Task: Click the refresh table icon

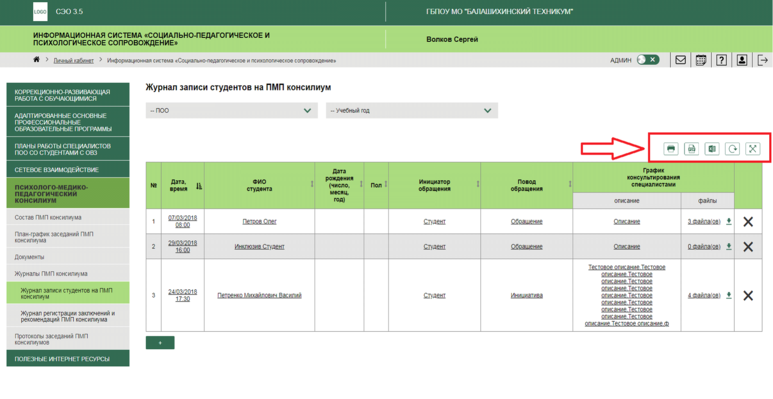Action: tap(733, 148)
